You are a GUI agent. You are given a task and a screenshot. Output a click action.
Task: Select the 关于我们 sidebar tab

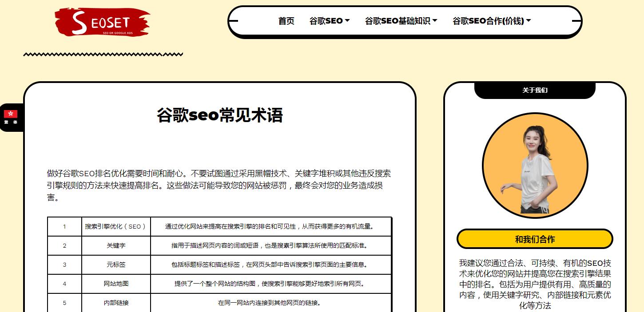tap(535, 90)
